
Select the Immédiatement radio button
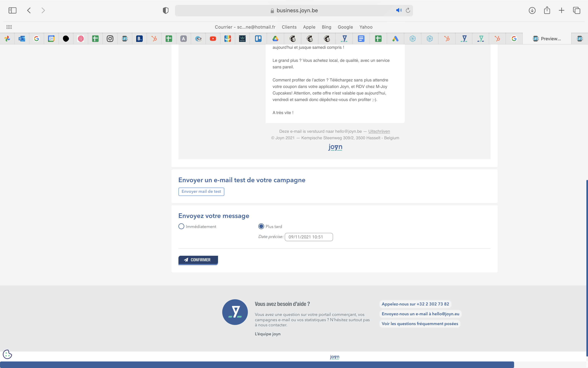[x=181, y=226]
